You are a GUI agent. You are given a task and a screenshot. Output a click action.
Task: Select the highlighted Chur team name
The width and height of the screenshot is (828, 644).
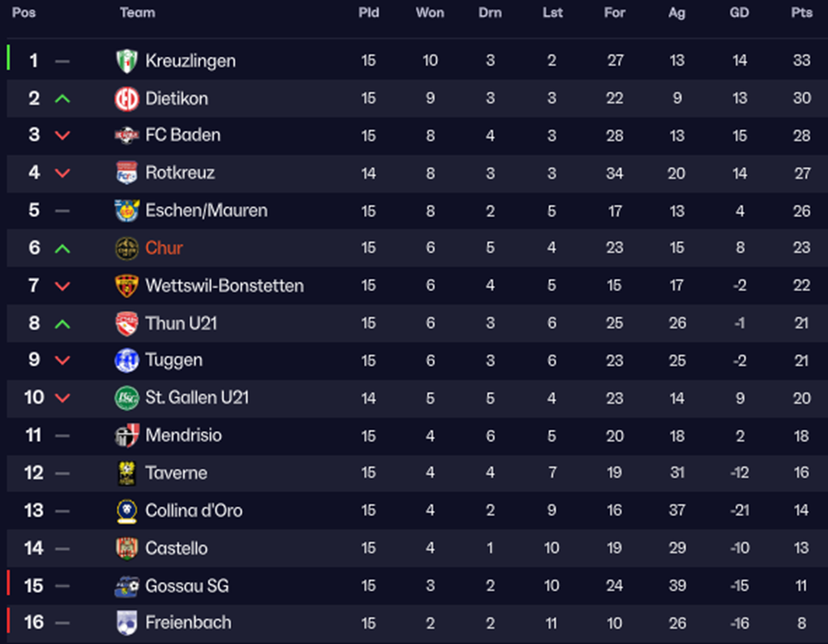coord(164,248)
